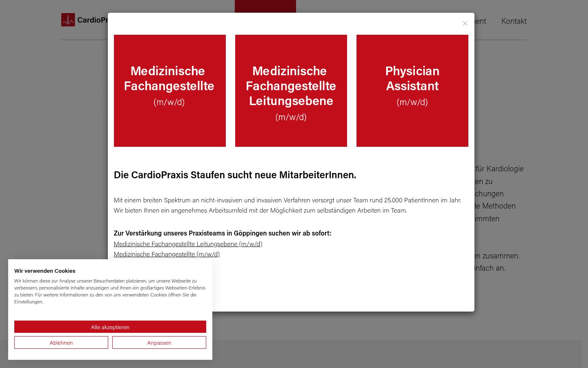The image size is (588, 368).
Task: Open Kontakt in the top navigation
Action: (514, 21)
